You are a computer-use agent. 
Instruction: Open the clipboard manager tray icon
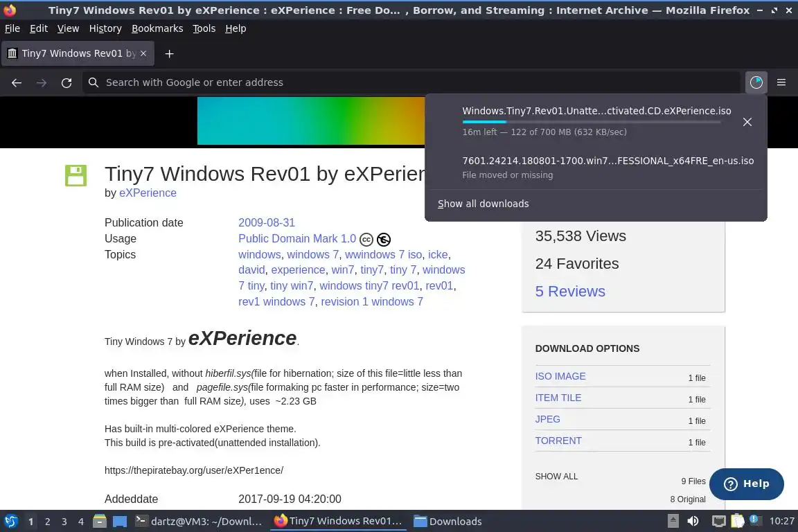point(738,522)
